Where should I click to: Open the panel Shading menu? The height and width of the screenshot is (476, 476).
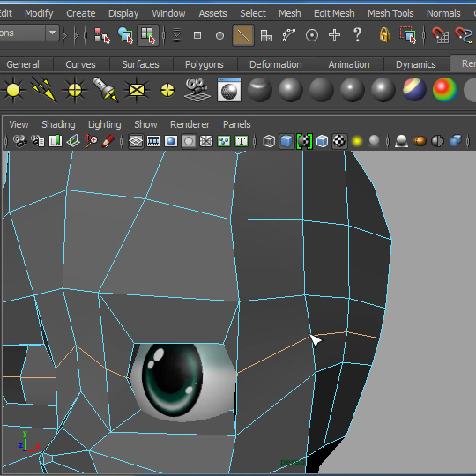point(58,124)
